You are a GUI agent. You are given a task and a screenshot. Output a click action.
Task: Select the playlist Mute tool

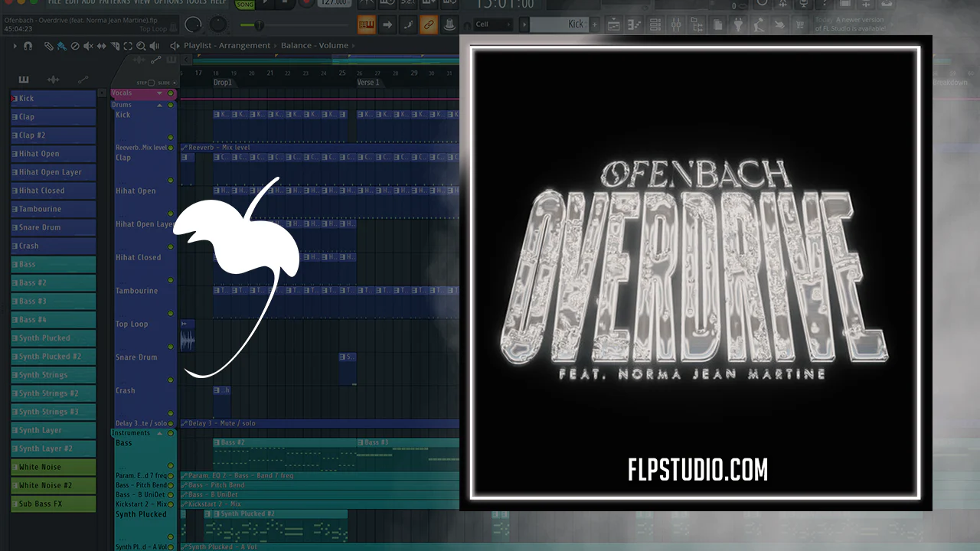coord(88,46)
